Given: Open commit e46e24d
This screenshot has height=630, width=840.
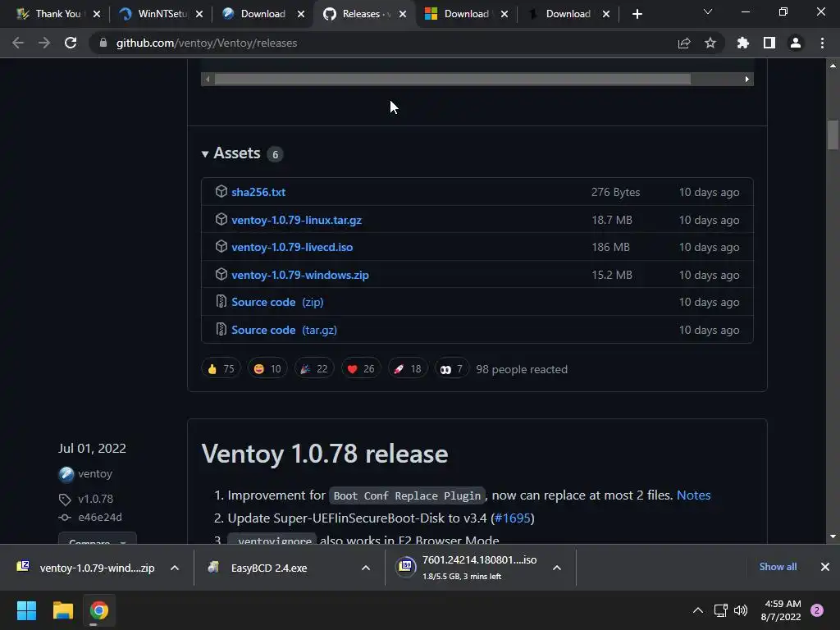Looking at the screenshot, I should pos(99,517).
